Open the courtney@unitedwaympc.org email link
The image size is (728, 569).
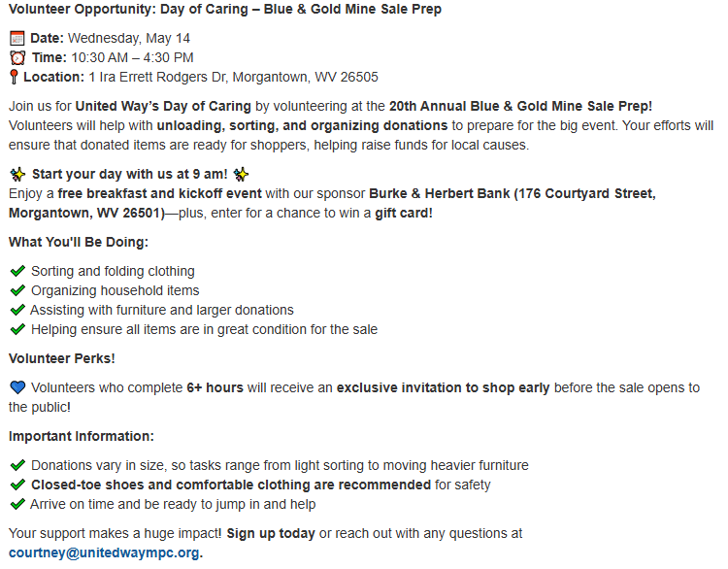pos(104,553)
